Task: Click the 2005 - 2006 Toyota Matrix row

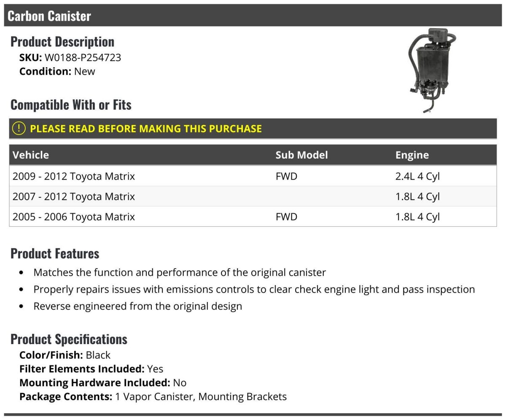Action: (74, 216)
